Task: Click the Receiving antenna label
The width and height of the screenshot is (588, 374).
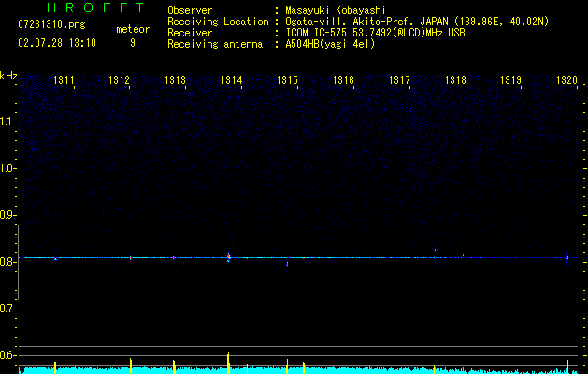Action: [x=215, y=44]
